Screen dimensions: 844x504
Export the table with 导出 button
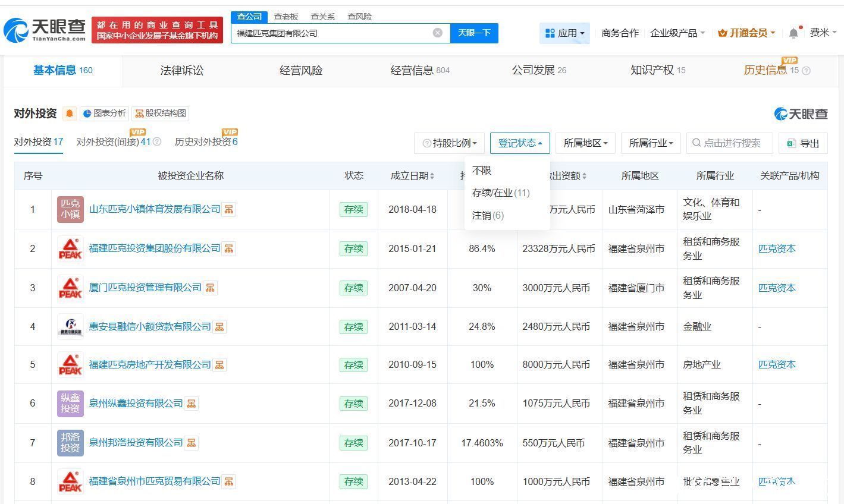[803, 143]
